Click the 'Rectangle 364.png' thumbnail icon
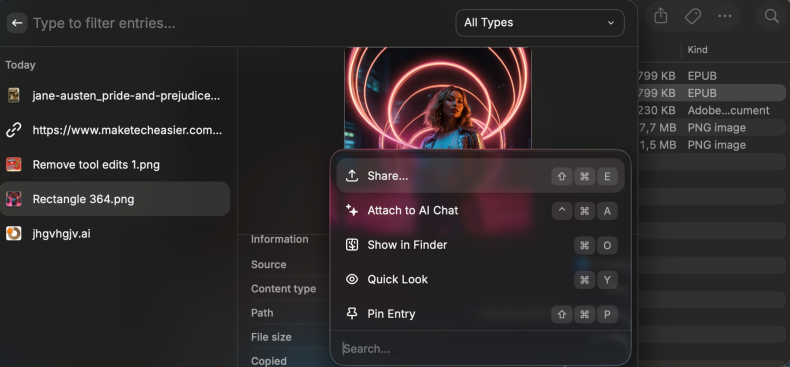The image size is (790, 367). pos(14,199)
